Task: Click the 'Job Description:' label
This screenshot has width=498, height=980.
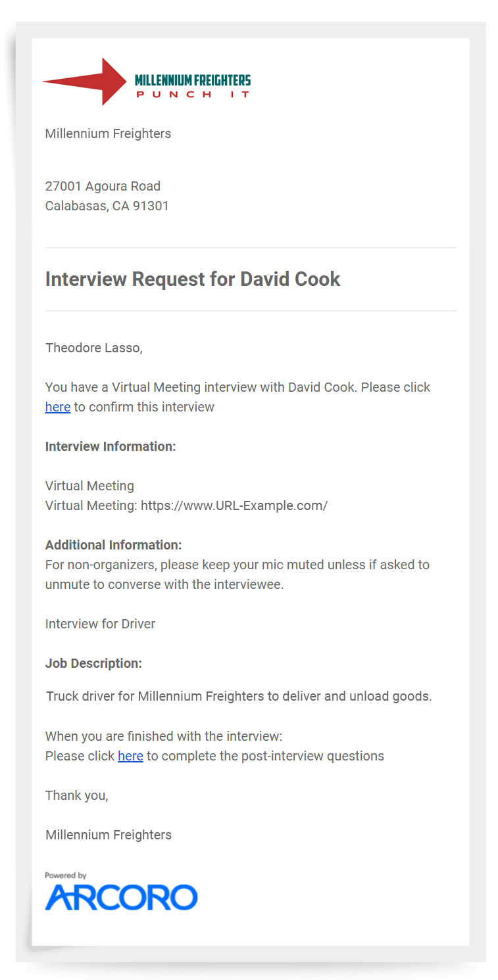Action: coord(93,663)
